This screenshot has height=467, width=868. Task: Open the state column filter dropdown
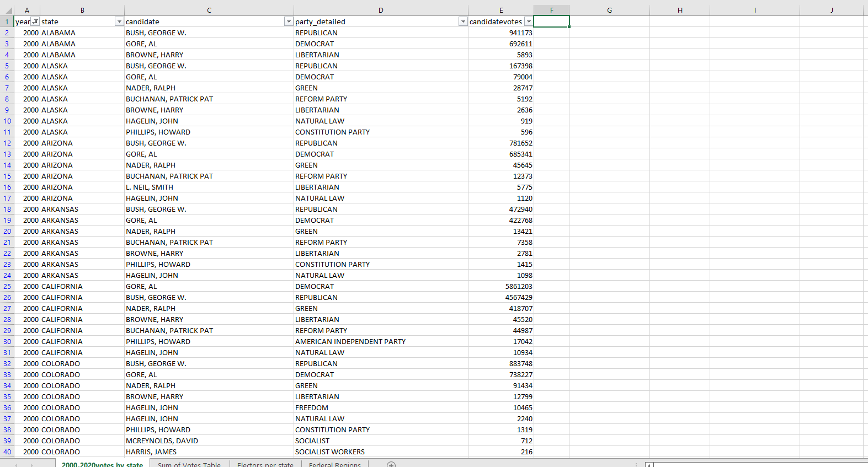tap(119, 22)
